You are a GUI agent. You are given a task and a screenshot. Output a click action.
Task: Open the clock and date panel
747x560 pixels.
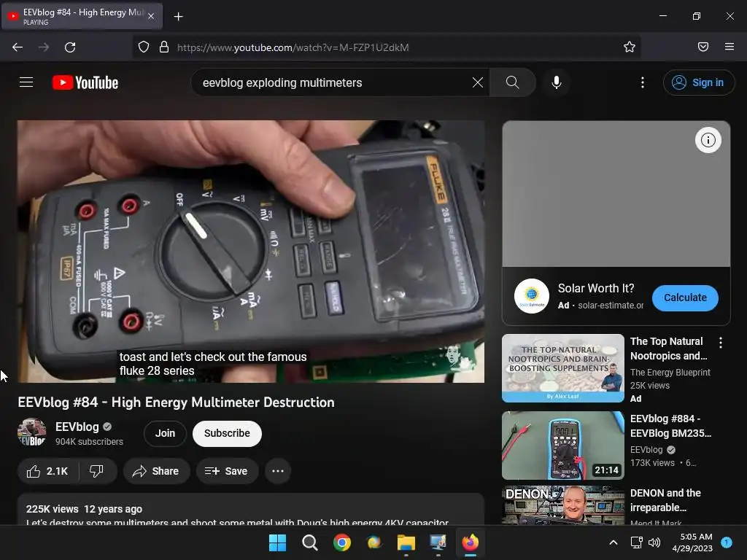pyautogui.click(x=692, y=542)
